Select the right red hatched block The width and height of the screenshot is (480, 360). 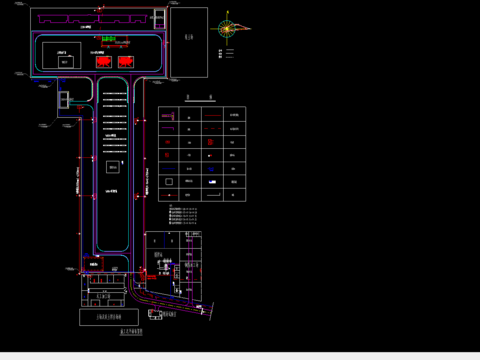coord(126,62)
